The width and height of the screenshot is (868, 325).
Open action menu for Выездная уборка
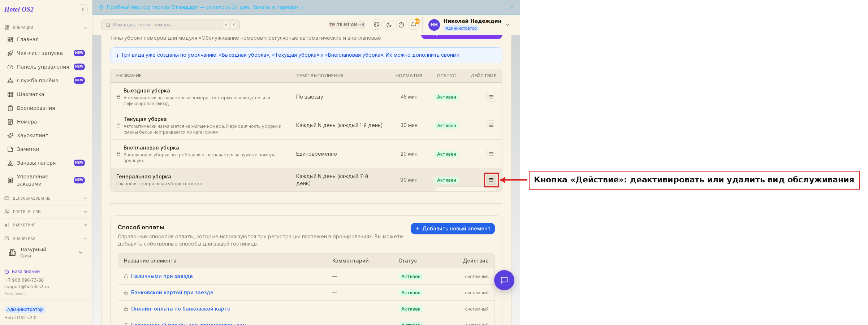pos(491,97)
